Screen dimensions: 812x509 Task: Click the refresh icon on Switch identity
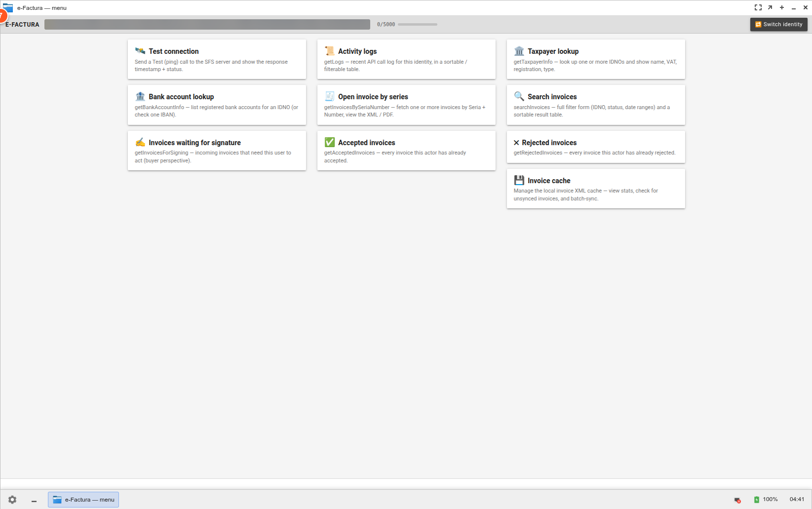coord(758,24)
